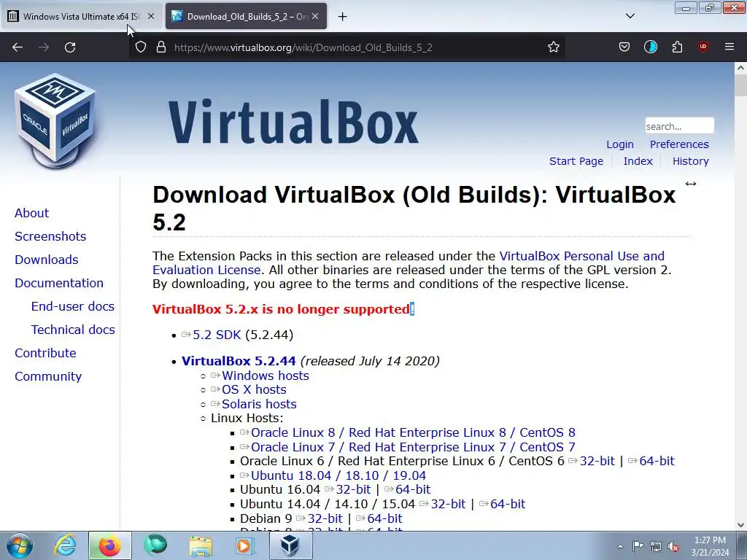The image size is (747, 560).
Task: Switch to Windows Vista Ultimate x64 tab
Action: click(82, 16)
